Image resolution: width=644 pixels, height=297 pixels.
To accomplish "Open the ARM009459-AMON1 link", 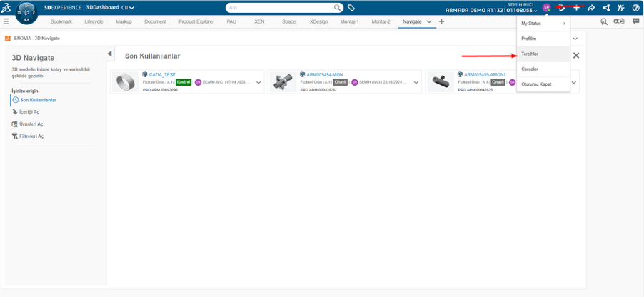I will pyautogui.click(x=485, y=75).
